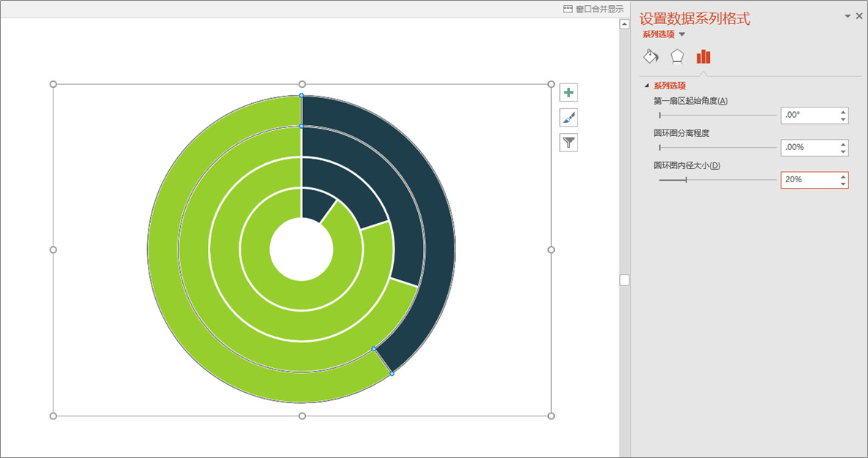Select the Series Options bar chart icon
The width and height of the screenshot is (868, 458).
click(703, 56)
